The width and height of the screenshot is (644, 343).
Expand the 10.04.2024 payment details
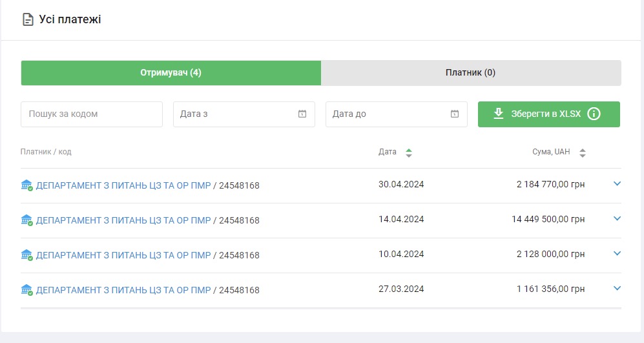[616, 254]
